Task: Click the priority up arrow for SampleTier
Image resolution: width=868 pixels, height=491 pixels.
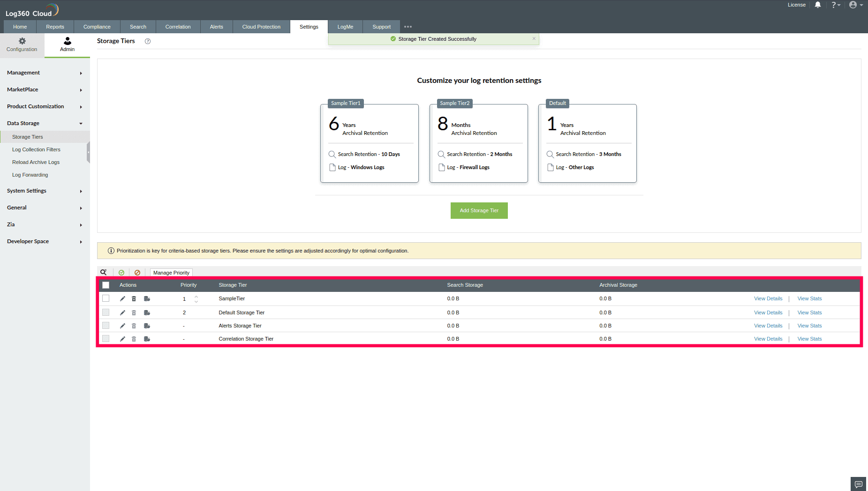Action: click(x=196, y=296)
